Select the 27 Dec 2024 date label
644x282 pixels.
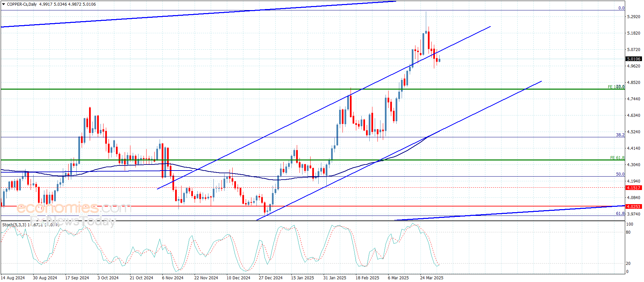pos(271,278)
